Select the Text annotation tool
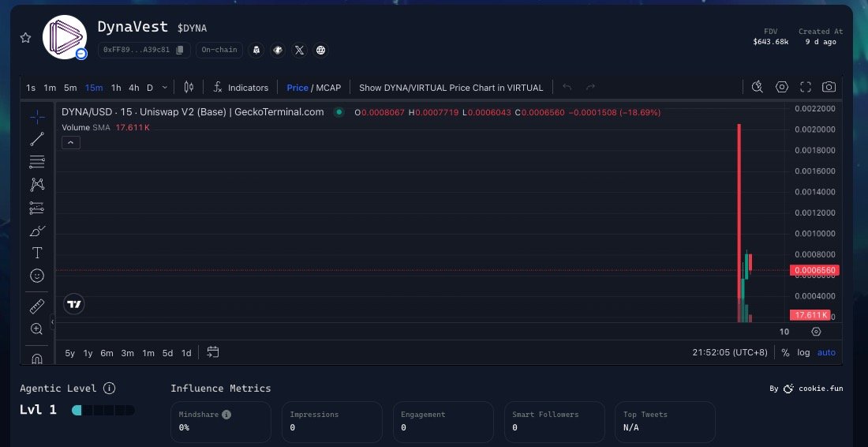 tap(37, 254)
